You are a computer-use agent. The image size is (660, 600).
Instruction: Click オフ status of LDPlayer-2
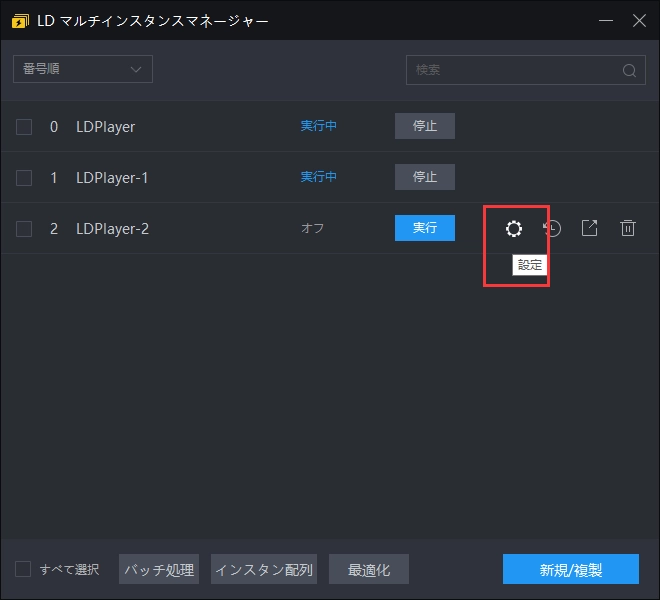pos(312,228)
